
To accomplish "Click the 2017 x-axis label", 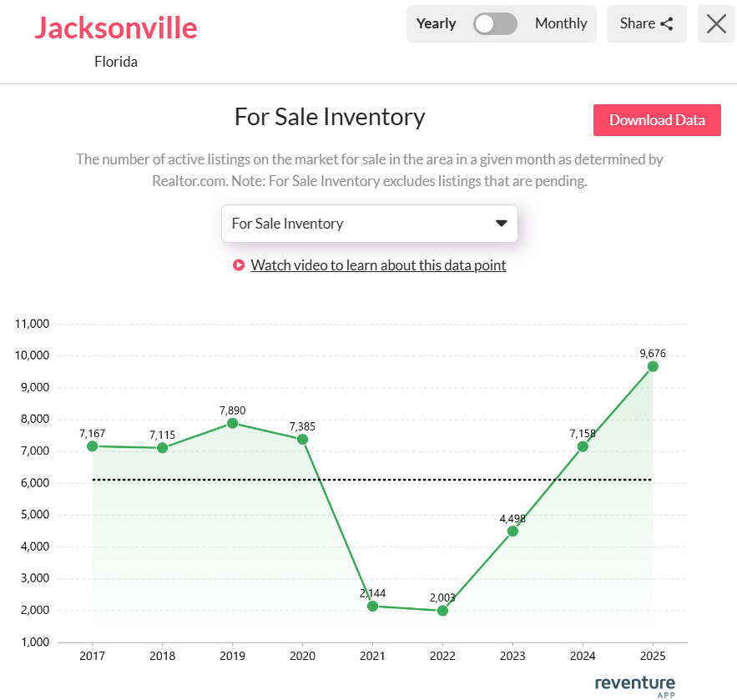I will click(x=92, y=656).
